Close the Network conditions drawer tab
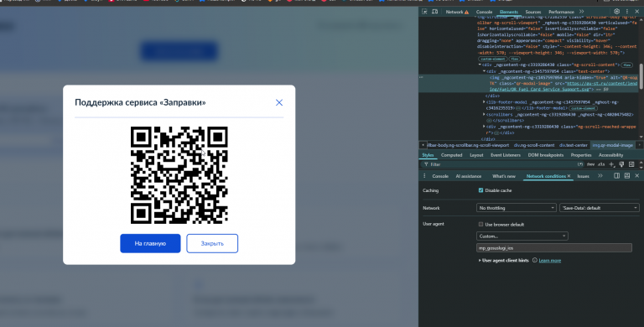This screenshot has width=644, height=327. (x=569, y=176)
